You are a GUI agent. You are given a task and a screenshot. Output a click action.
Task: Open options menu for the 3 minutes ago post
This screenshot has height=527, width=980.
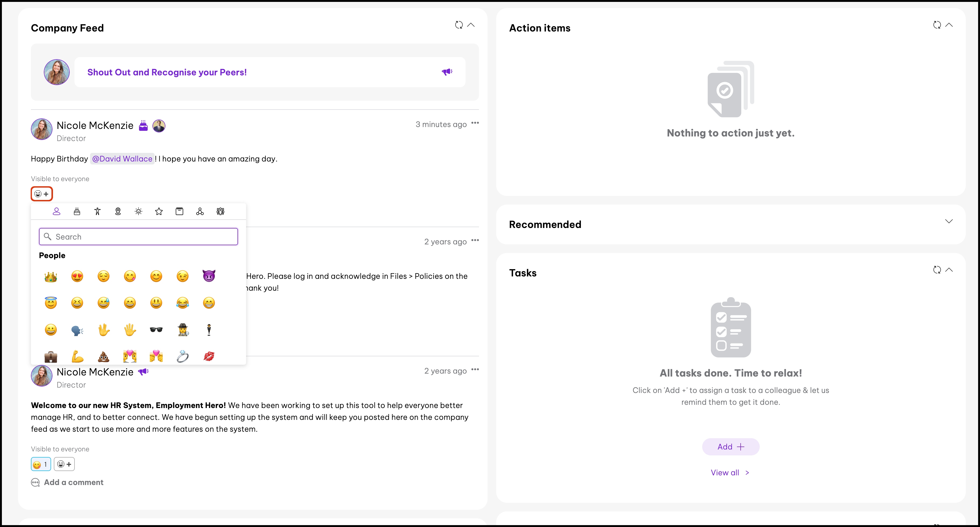pyautogui.click(x=475, y=123)
